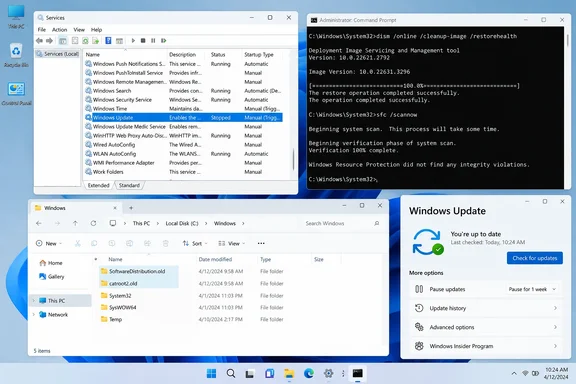Viewport: 576px width, 384px height.
Task: Click the Refresh icon in Services toolbar
Action: (x=85, y=40)
